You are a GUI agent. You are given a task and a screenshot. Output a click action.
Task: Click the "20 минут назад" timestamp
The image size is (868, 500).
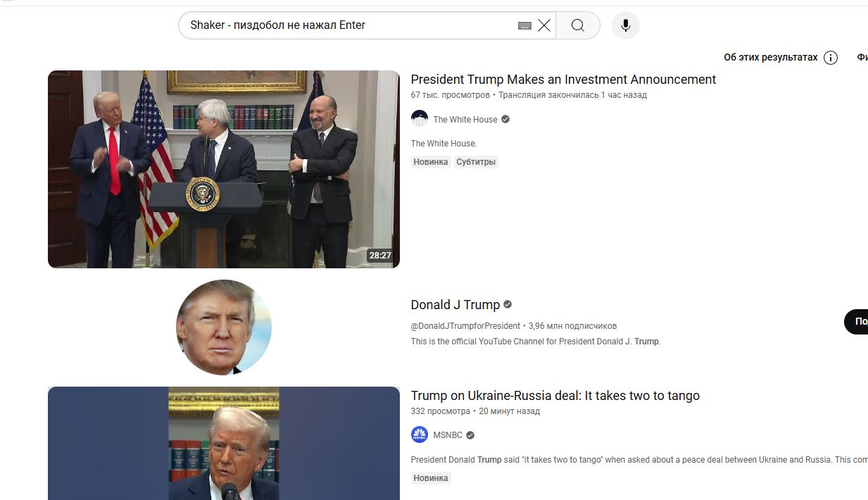[509, 411]
